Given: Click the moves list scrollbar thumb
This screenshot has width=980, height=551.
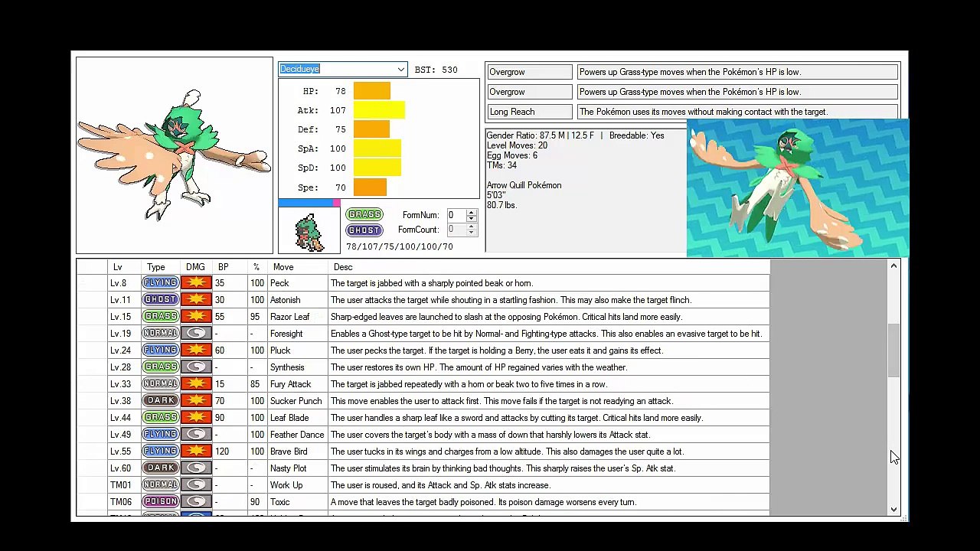Looking at the screenshot, I should click(893, 350).
